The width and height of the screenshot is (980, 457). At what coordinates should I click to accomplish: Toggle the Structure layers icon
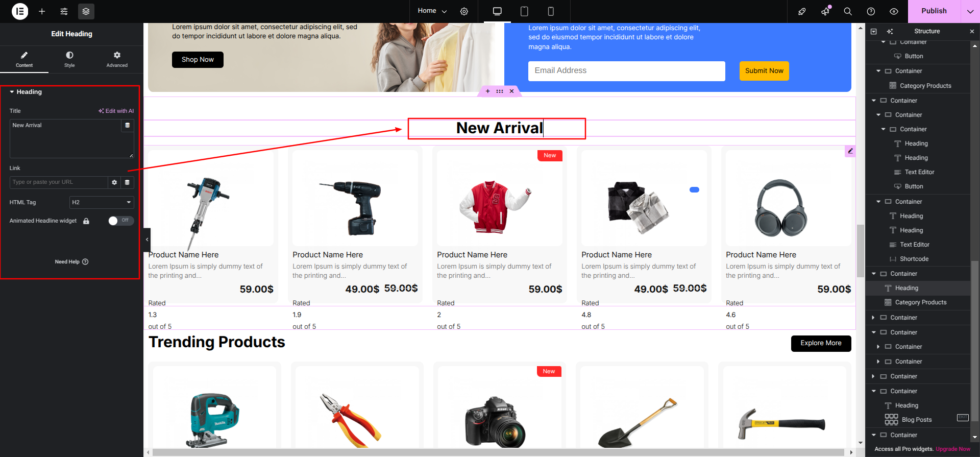tap(86, 11)
